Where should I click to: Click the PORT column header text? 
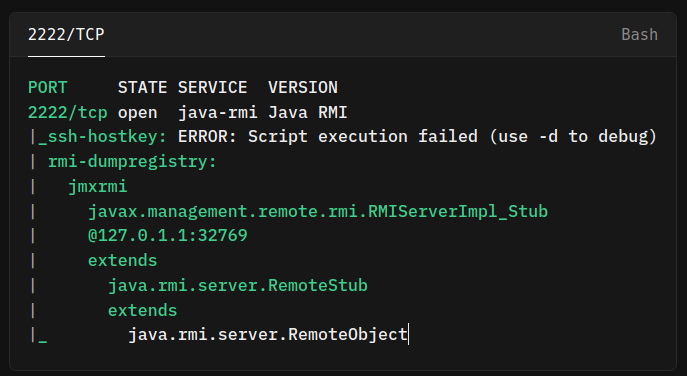48,87
